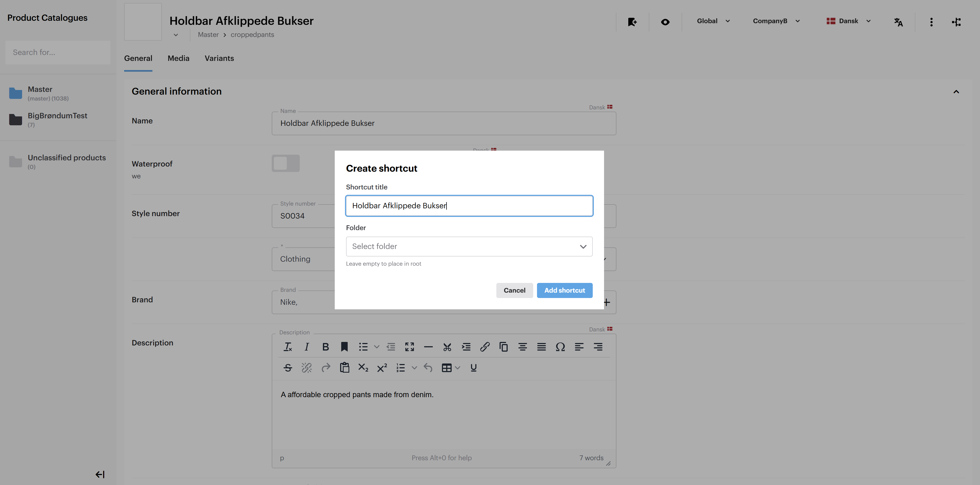Open the Select folder dropdown

coord(469,246)
